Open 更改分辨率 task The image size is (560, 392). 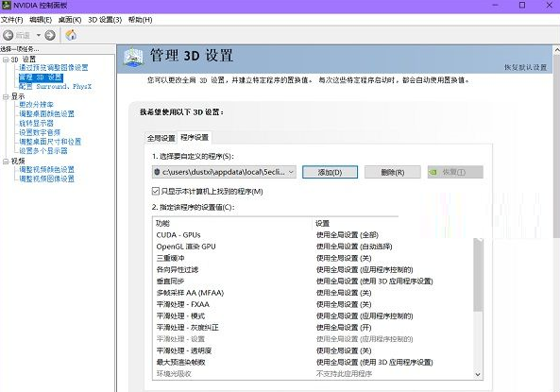(36, 105)
